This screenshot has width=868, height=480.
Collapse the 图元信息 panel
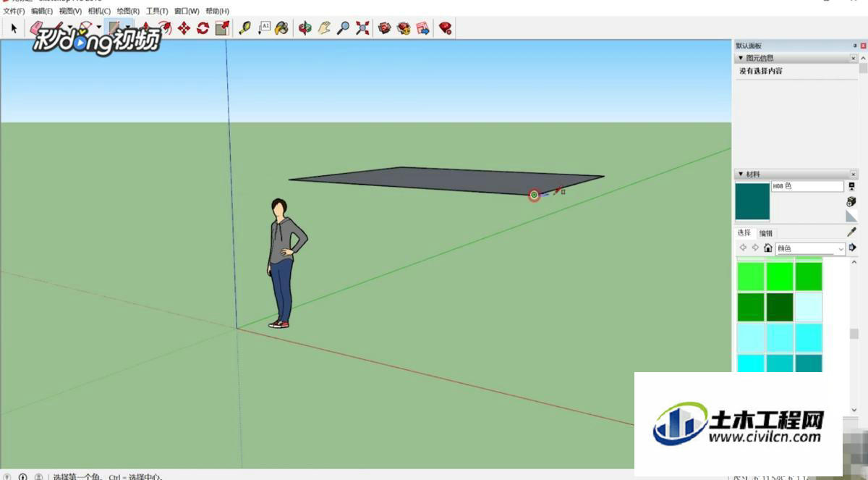741,58
